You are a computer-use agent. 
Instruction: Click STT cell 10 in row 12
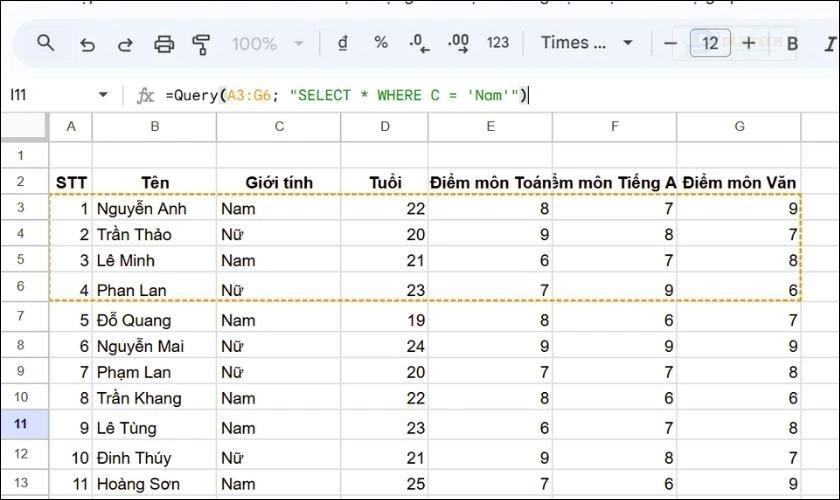[71, 456]
